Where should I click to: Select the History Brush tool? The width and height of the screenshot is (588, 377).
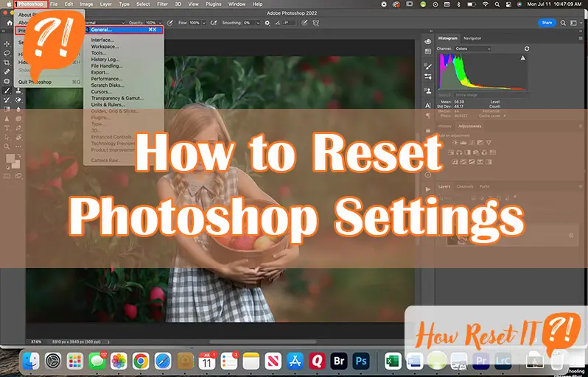click(x=7, y=100)
